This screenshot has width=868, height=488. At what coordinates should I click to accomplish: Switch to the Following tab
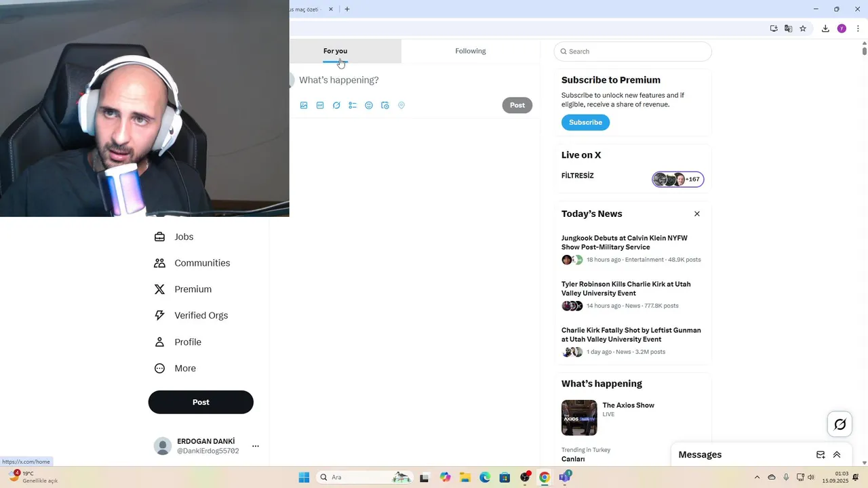(x=471, y=51)
